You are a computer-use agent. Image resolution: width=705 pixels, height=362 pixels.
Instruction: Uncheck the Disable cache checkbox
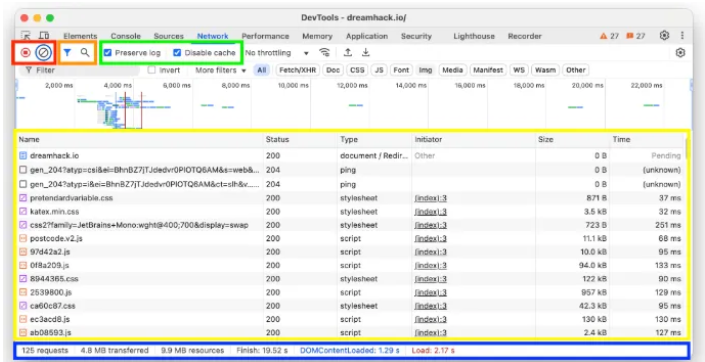[177, 53]
